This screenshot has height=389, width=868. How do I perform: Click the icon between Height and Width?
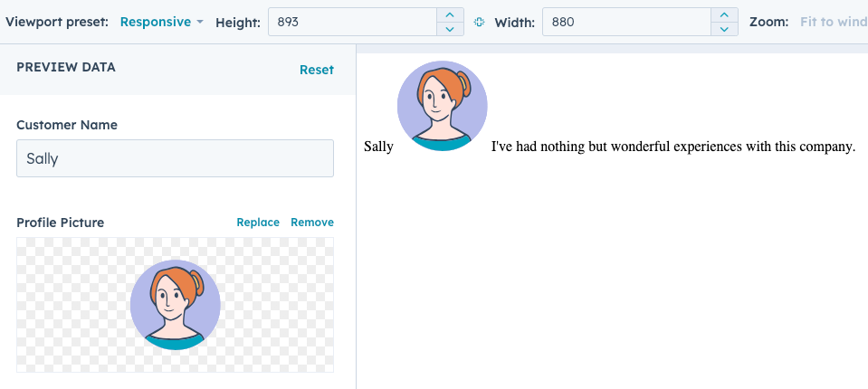(x=480, y=22)
